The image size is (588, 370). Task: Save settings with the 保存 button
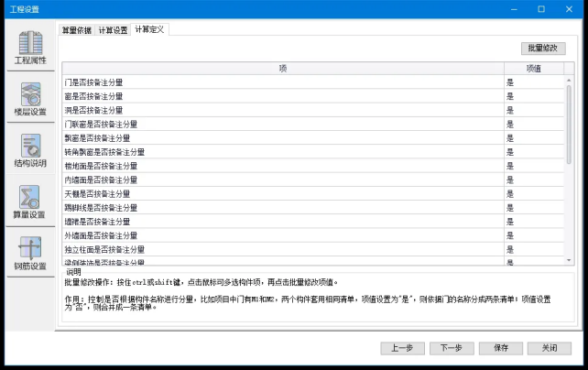pos(500,348)
